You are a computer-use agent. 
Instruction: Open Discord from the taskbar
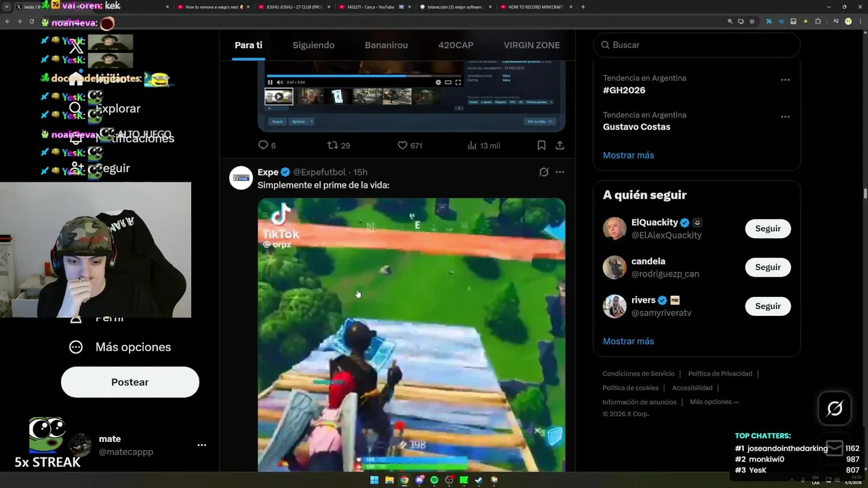[419, 481]
